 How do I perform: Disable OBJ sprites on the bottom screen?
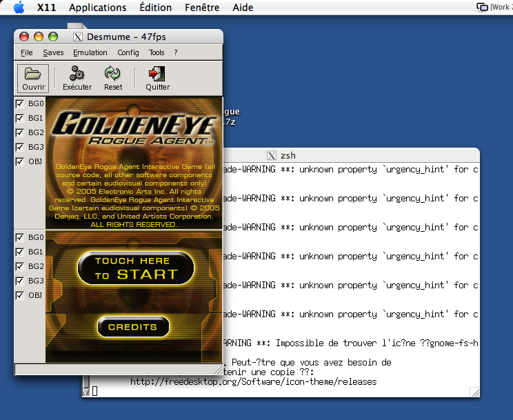pyautogui.click(x=19, y=296)
